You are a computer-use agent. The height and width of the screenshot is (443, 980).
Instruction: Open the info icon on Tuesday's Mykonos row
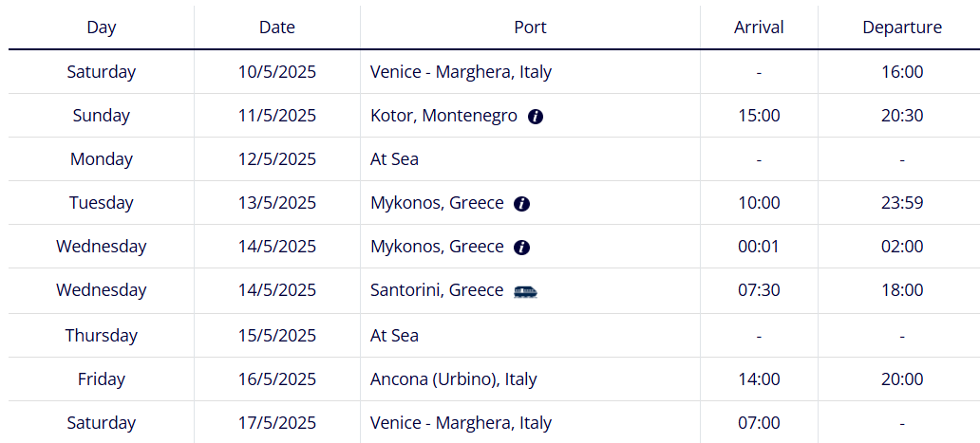[x=522, y=204]
